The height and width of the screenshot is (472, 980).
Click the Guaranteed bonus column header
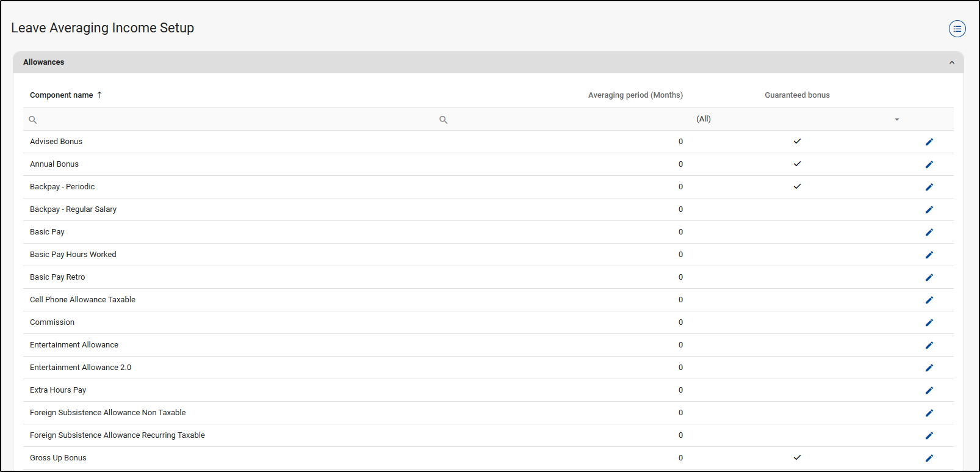pos(797,95)
